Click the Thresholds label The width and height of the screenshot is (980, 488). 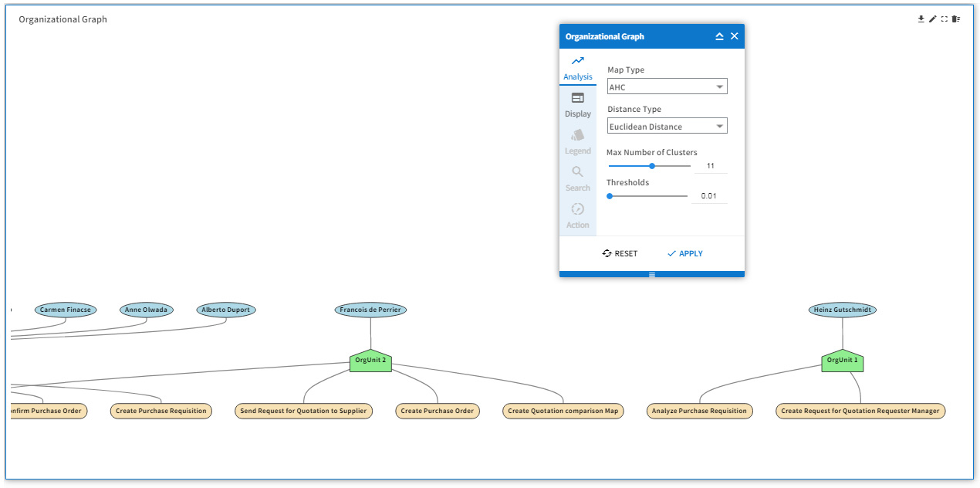(x=627, y=182)
